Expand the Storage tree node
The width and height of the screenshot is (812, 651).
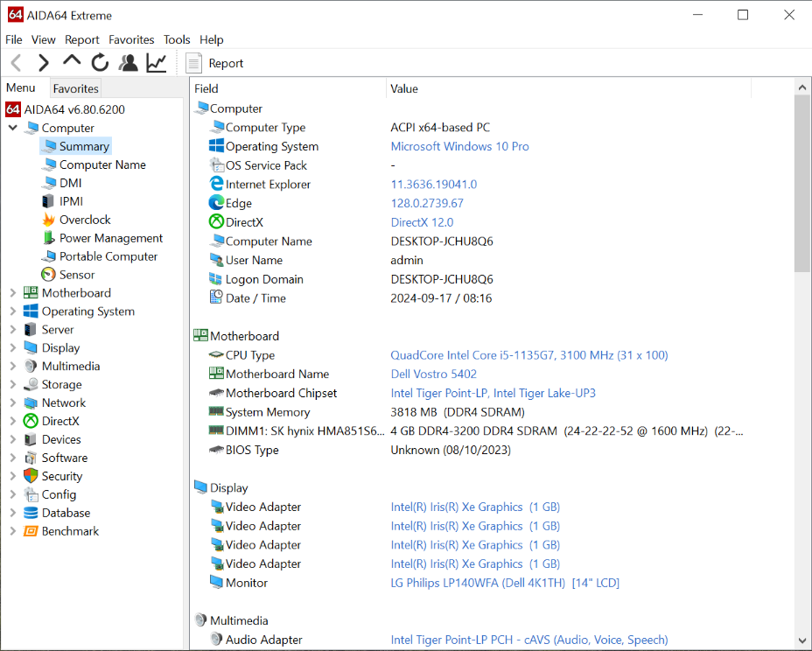click(13, 384)
